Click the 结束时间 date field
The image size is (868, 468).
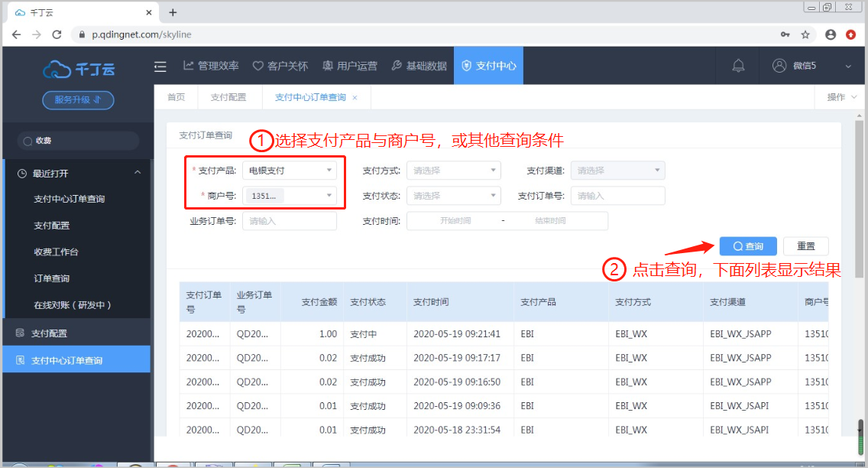point(550,220)
